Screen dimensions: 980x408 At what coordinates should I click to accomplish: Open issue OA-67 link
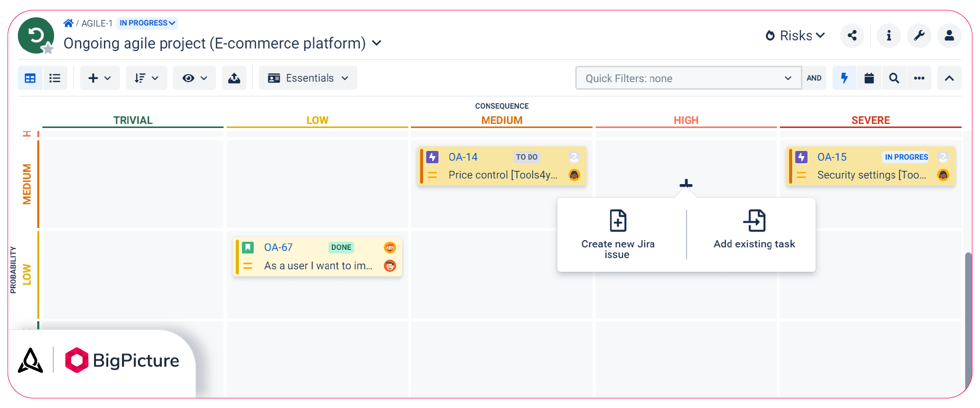pos(278,247)
